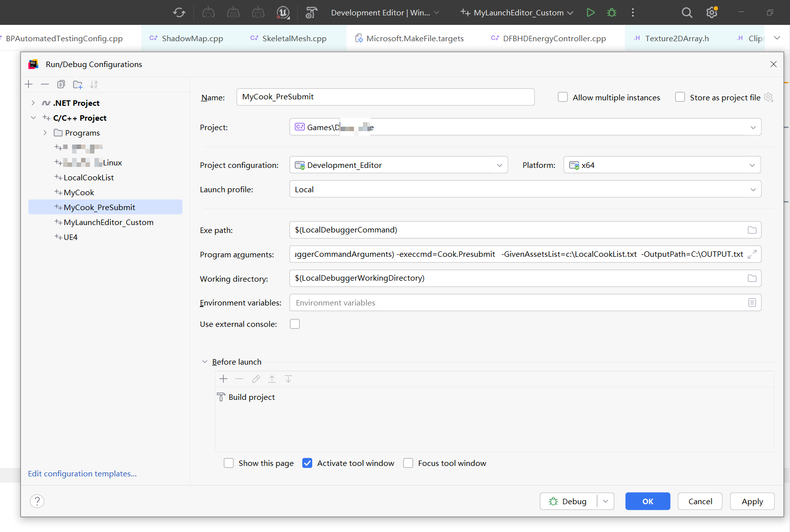Expand the Programs folder node
Screen dimensions: 790x532
click(x=45, y=133)
